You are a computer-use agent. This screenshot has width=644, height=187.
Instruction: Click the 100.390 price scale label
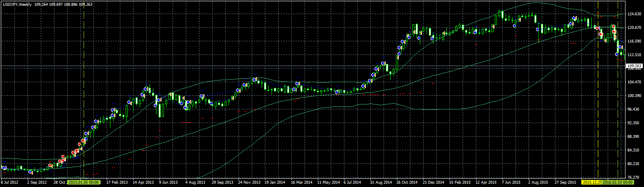point(635,96)
